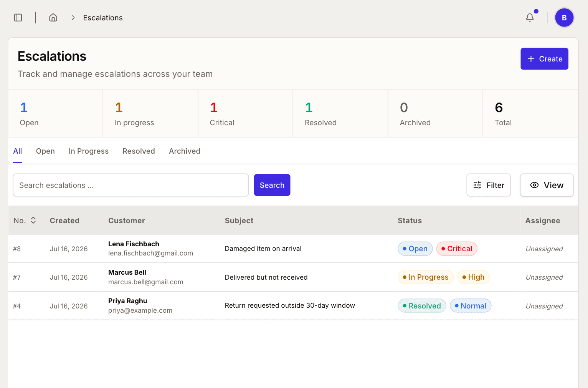Click the Escalations breadcrumb
This screenshot has height=388, width=588.
103,18
